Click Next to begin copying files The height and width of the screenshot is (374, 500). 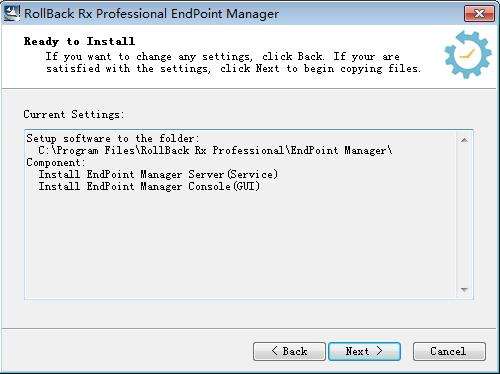tap(364, 351)
